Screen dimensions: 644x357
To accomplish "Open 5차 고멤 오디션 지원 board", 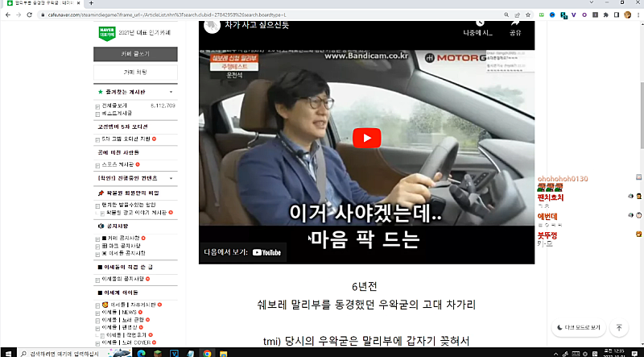I will click(x=126, y=139).
